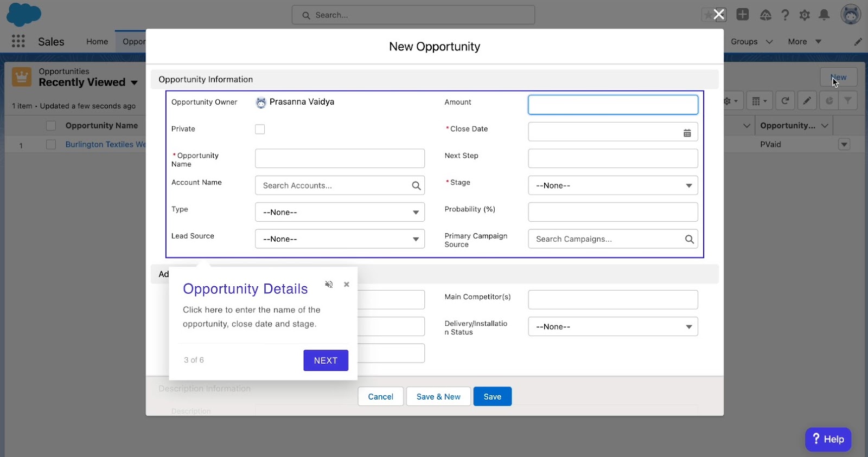Cancel the new opportunity

pyautogui.click(x=380, y=397)
